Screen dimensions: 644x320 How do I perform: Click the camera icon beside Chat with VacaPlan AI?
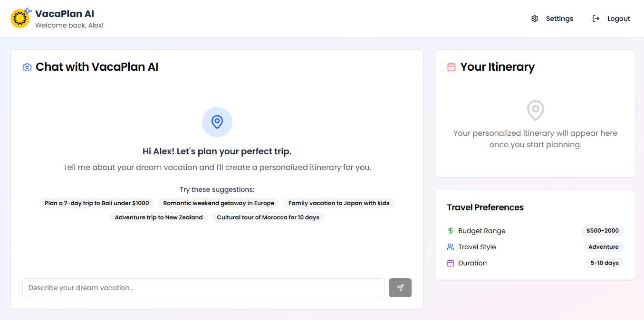[27, 66]
